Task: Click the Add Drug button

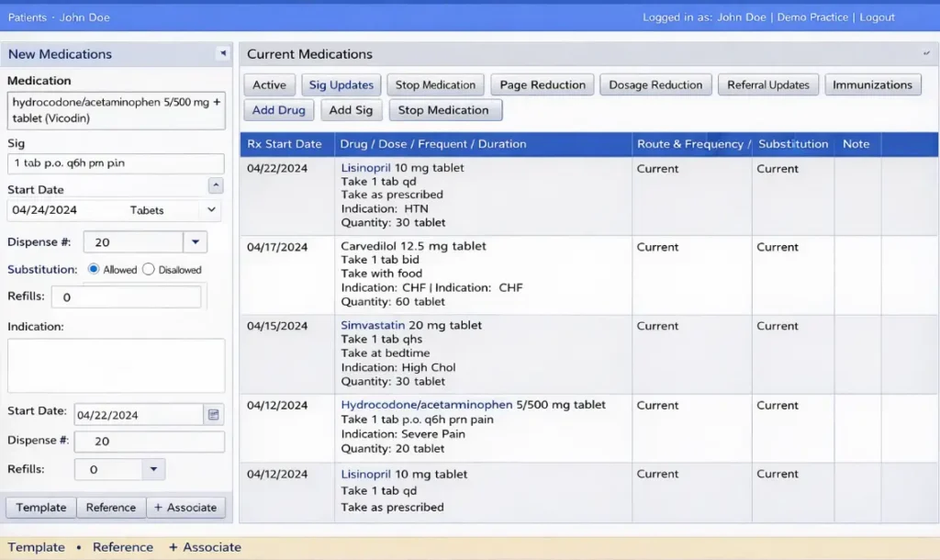Action: pyautogui.click(x=278, y=109)
